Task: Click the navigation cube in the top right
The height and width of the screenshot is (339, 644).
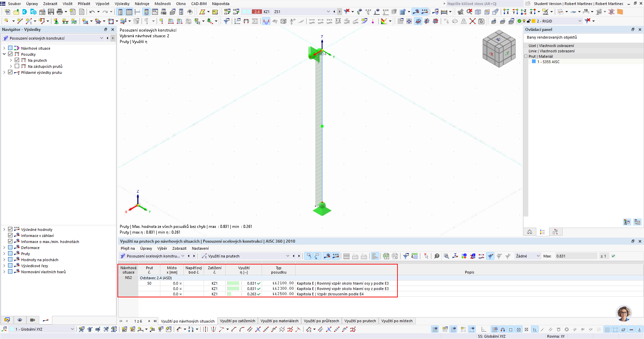Action: point(499,49)
